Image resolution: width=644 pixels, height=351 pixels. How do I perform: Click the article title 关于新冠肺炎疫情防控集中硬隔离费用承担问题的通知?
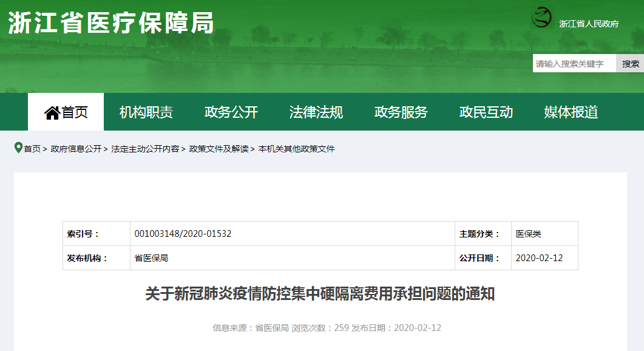[x=320, y=293]
